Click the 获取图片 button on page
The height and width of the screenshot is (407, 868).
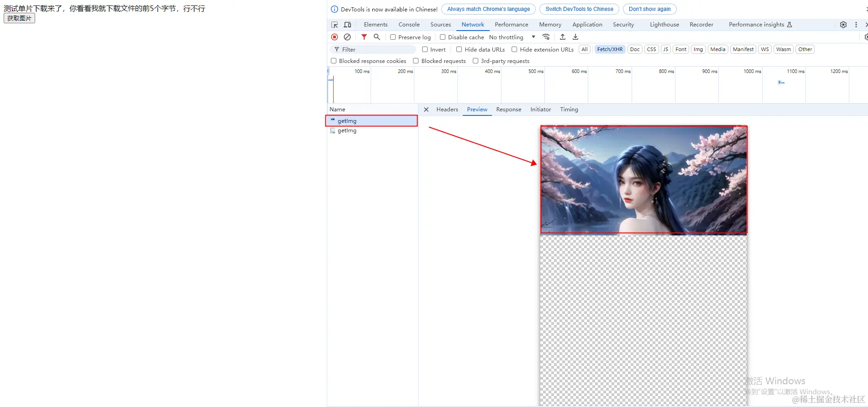19,18
